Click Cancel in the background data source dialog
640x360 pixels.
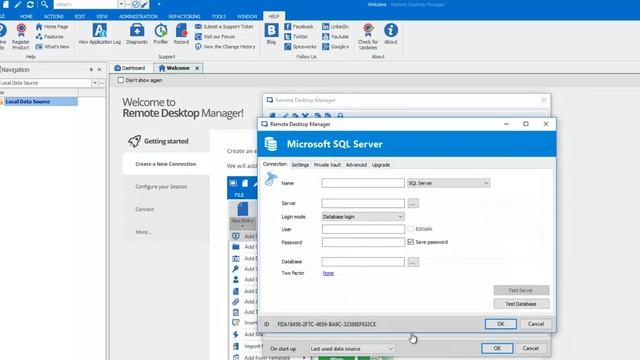coord(531,349)
